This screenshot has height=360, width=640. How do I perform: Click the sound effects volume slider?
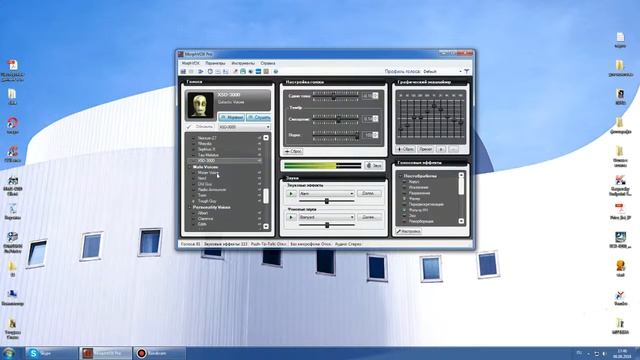coord(327,201)
